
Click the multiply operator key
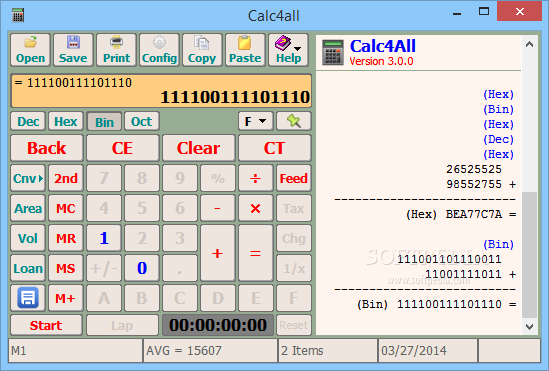pyautogui.click(x=256, y=209)
